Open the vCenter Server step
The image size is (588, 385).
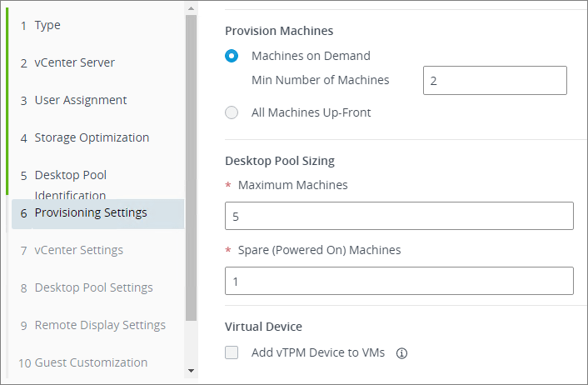tap(74, 62)
